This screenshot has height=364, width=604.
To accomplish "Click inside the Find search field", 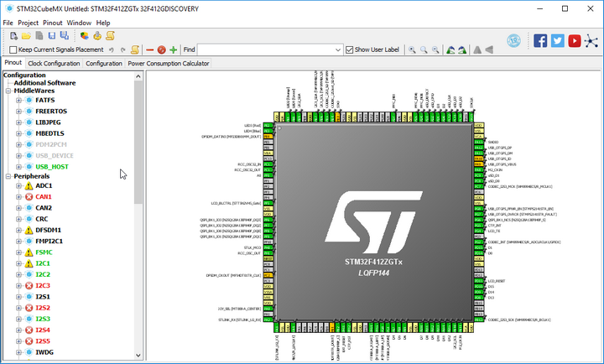I will [265, 49].
